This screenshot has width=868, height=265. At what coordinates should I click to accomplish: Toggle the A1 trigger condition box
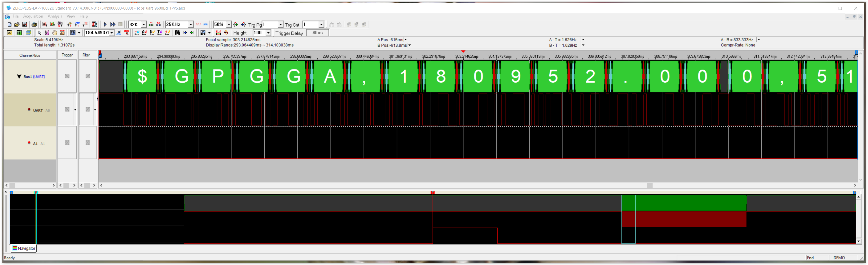tap(67, 143)
